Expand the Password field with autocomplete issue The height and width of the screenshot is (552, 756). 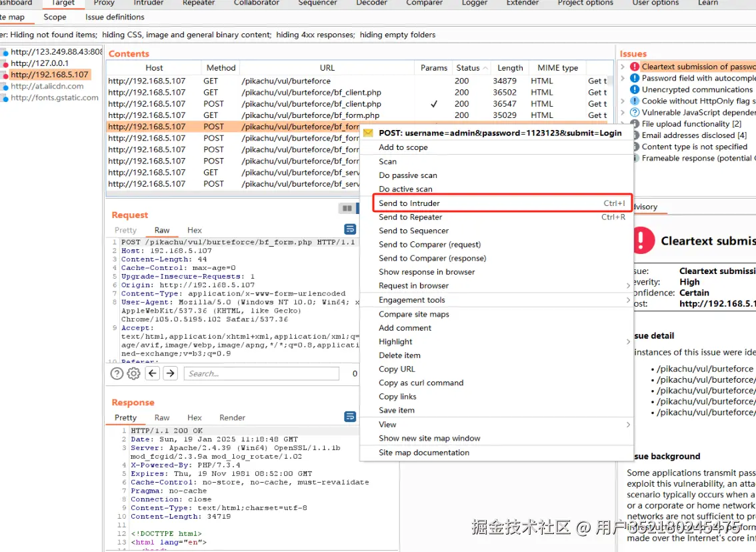point(623,78)
